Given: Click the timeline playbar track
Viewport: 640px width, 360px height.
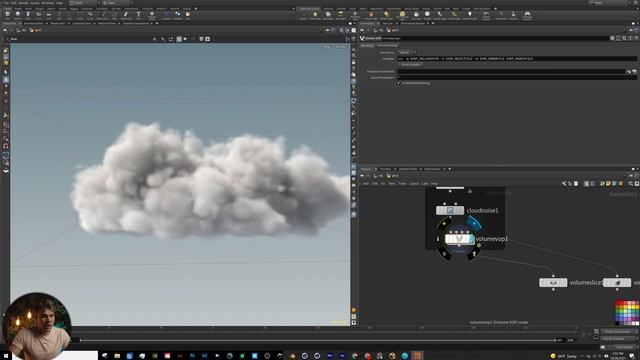Looking at the screenshot, I should point(318,340).
